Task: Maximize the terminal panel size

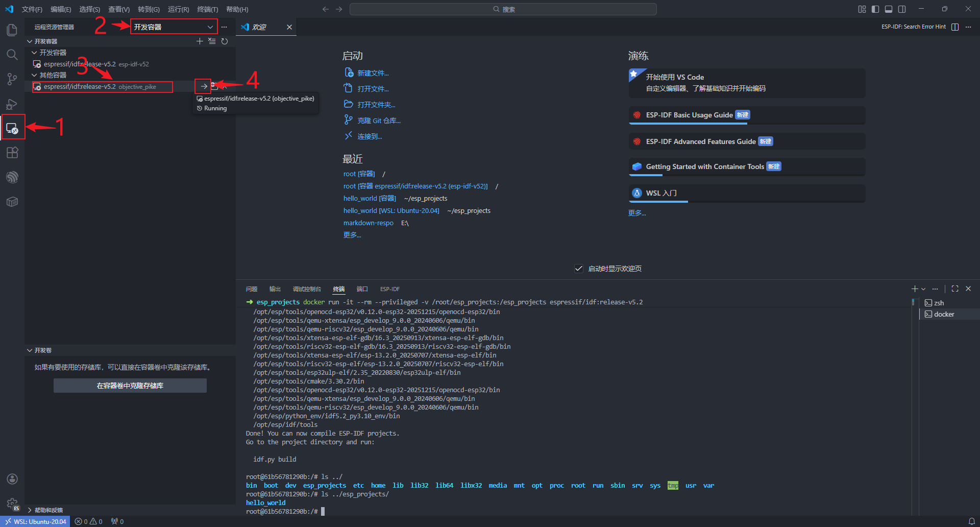Action: 955,289
